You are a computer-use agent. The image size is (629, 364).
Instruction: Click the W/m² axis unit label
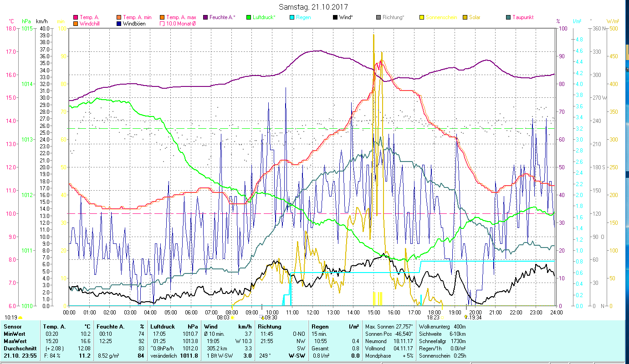[613, 21]
